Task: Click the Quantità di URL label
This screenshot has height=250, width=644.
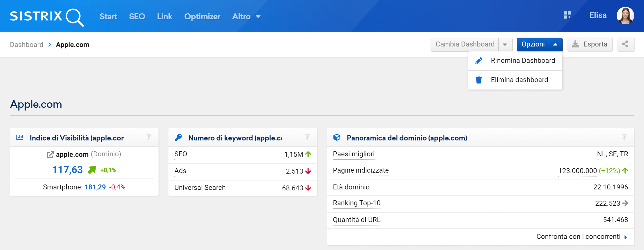Action: coord(356,220)
